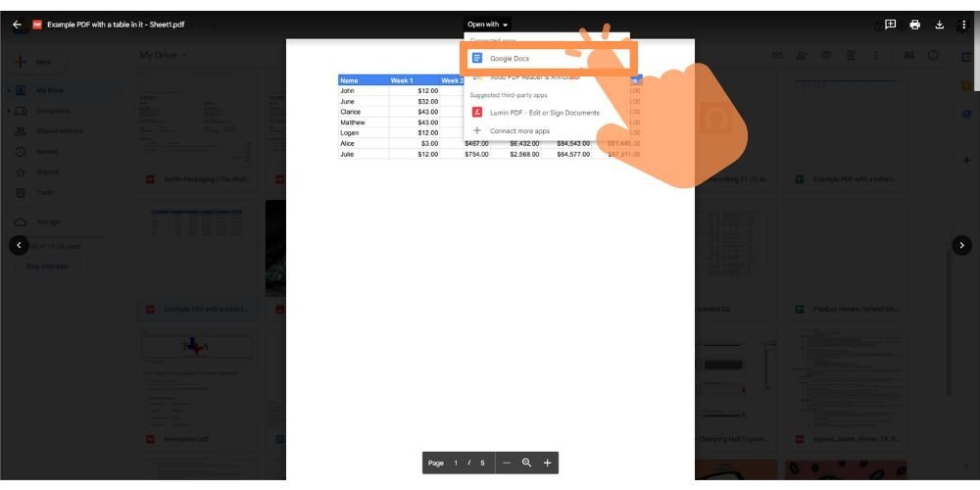980x490 pixels.
Task: Click the magnifier reset zoom icon
Action: pos(526,463)
